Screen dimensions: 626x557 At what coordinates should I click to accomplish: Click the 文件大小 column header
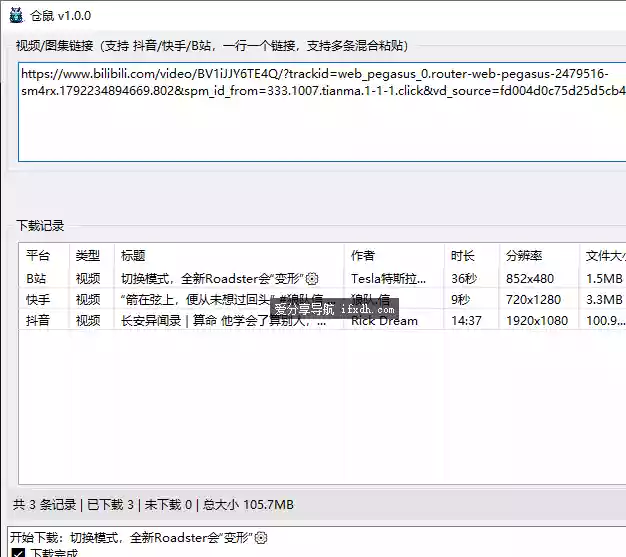(x=605, y=256)
